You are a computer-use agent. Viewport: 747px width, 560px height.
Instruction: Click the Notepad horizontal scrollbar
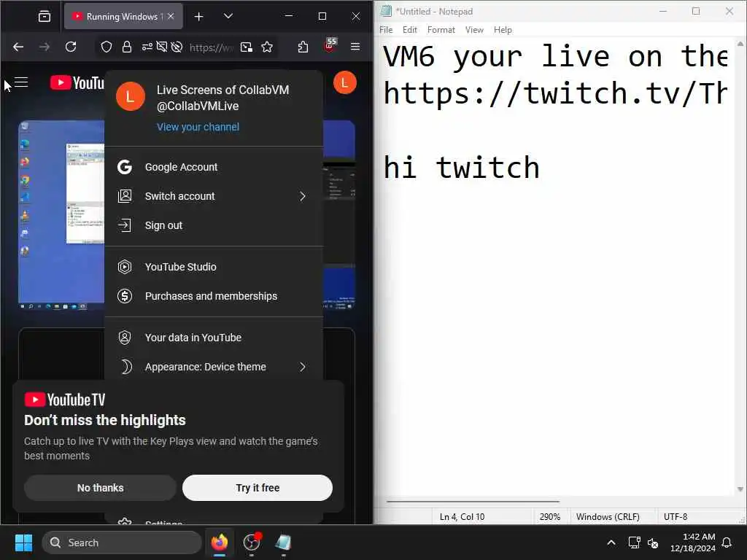tap(473, 502)
